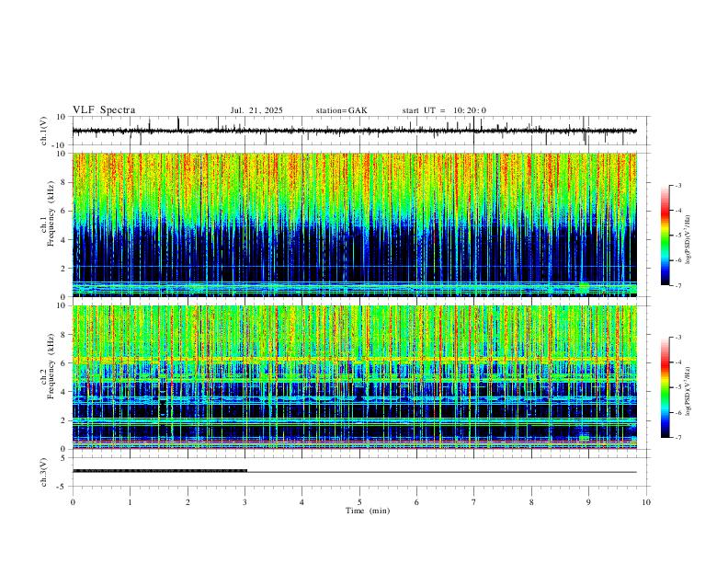The height and width of the screenshot is (563, 728).
Task: Click the "-10" tick on the ch.1(V) axis
Action: pos(59,145)
